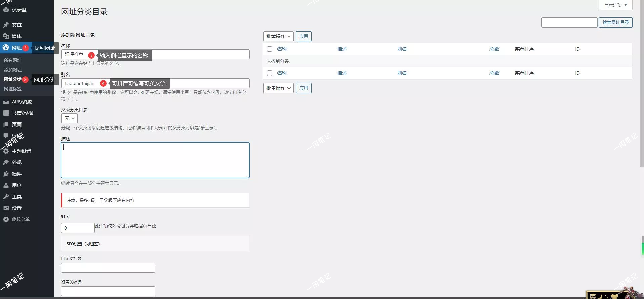Click the gear icon for 主题设置

click(x=6, y=151)
